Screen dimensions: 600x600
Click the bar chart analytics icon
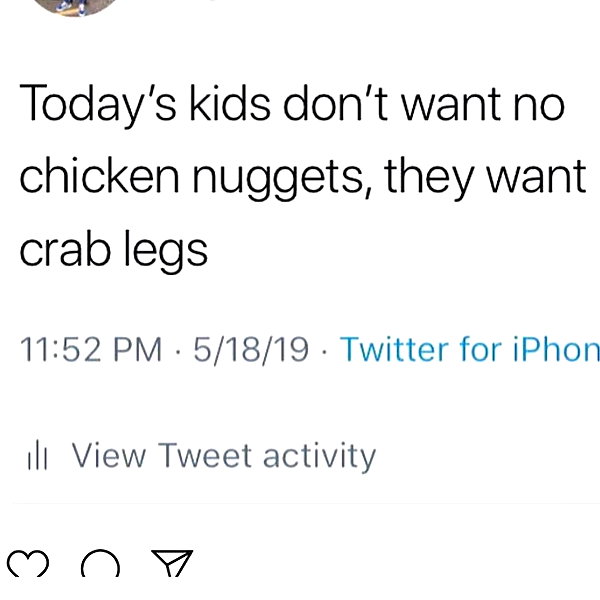click(x=37, y=455)
